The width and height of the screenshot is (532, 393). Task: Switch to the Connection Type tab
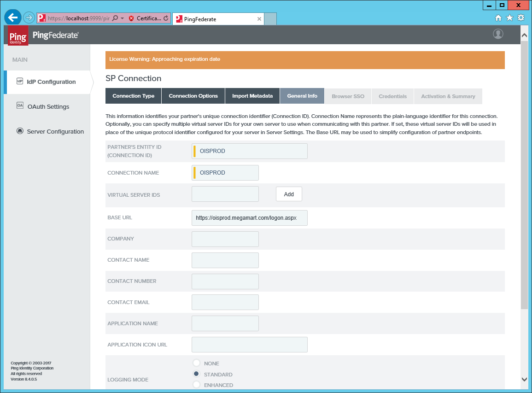pos(133,96)
